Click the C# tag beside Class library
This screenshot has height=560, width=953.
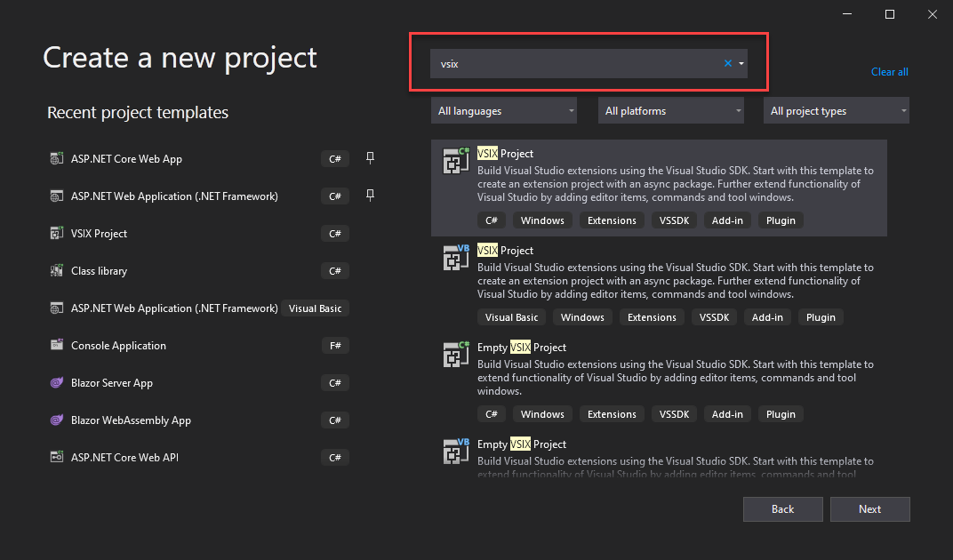[335, 270]
